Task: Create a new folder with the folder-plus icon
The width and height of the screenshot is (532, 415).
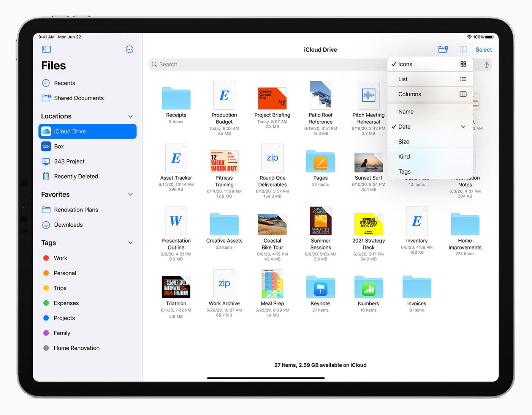Action: pyautogui.click(x=443, y=49)
